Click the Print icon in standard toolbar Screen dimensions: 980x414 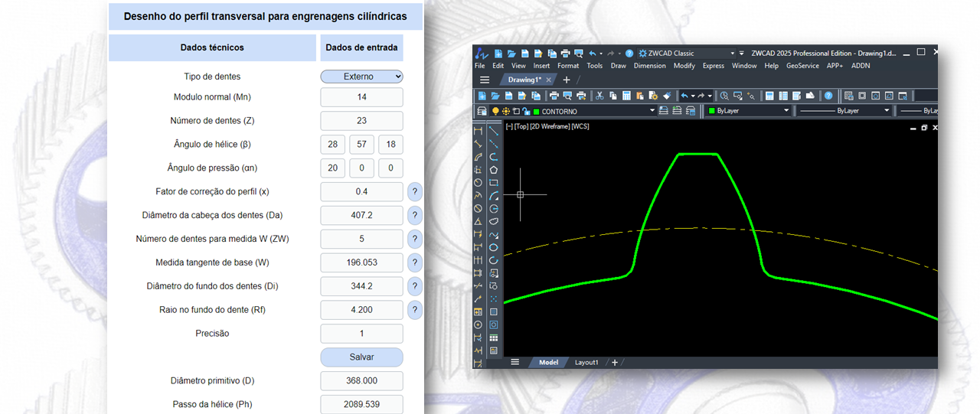(554, 96)
